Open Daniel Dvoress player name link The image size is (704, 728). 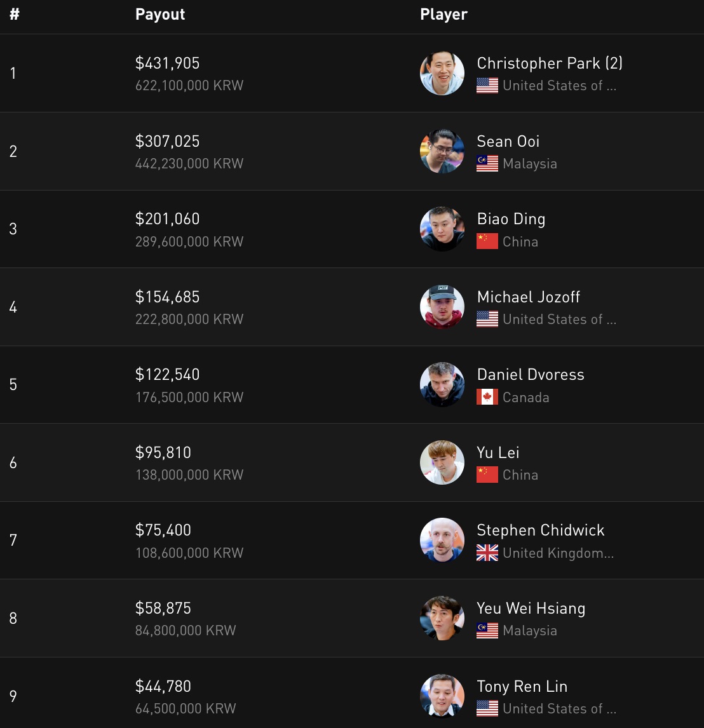(x=531, y=375)
